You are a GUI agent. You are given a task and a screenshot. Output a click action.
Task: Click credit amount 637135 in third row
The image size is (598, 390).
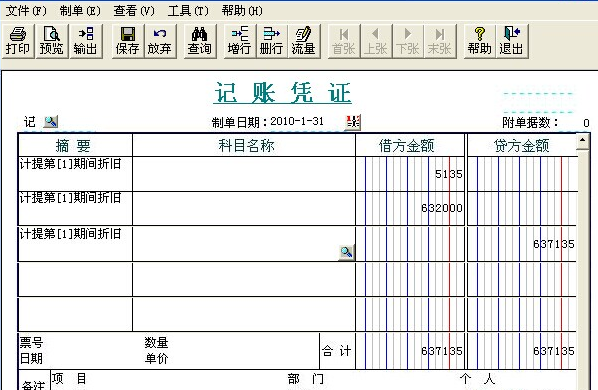(x=554, y=244)
